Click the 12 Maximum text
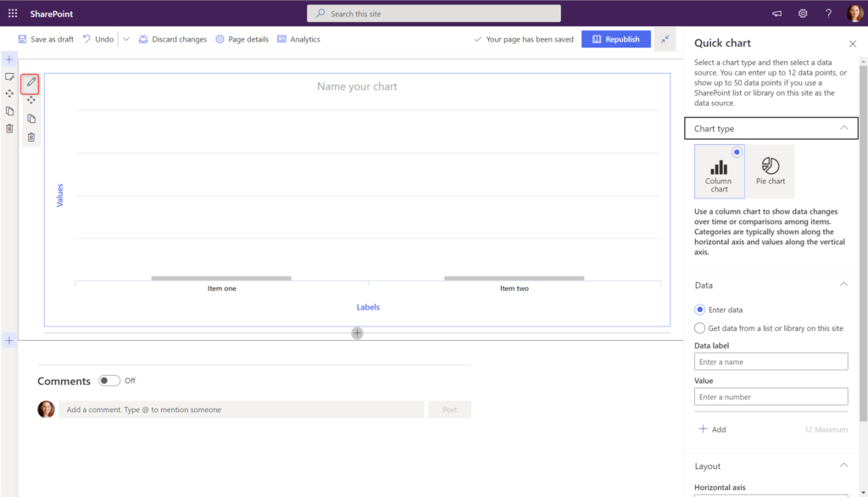Screen dimensions: 868x497 (826, 429)
